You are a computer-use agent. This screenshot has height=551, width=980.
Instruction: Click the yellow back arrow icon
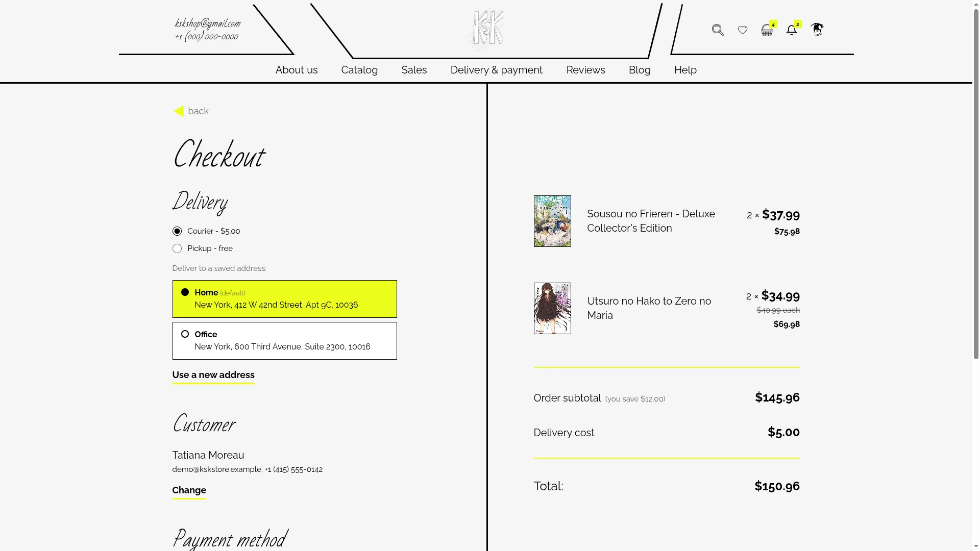[178, 111]
